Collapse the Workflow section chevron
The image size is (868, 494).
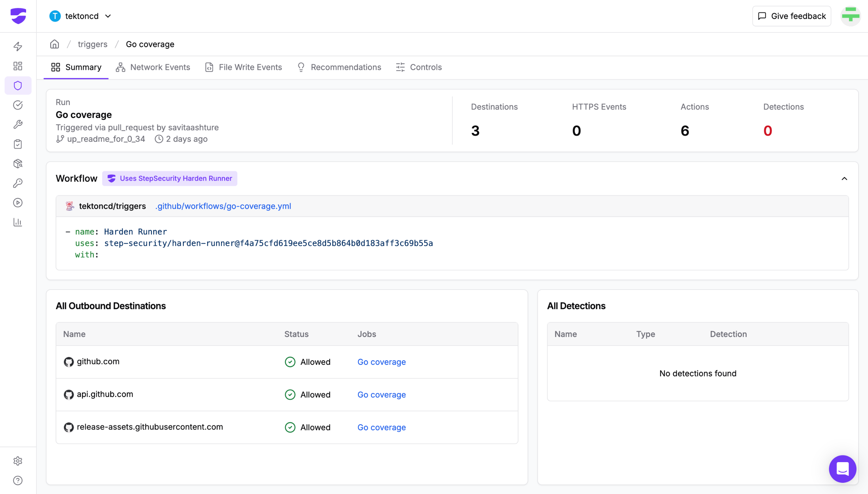tap(844, 178)
